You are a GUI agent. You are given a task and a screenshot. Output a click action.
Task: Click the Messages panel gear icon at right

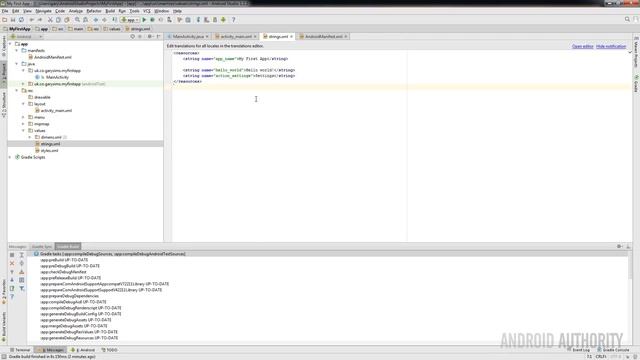(619, 247)
